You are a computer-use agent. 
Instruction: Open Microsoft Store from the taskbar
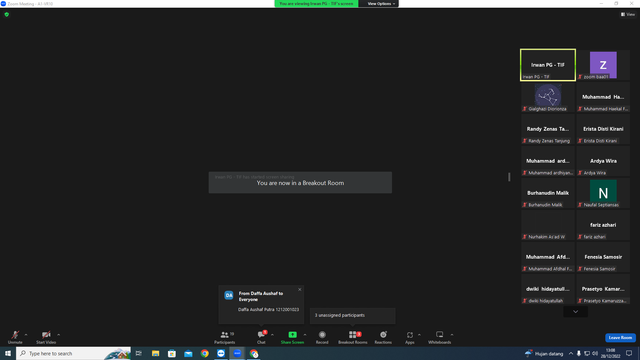pos(172,353)
